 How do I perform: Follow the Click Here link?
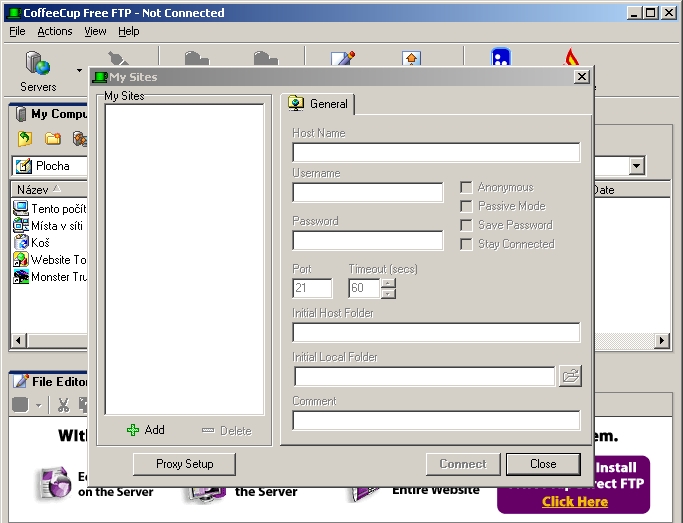click(575, 502)
